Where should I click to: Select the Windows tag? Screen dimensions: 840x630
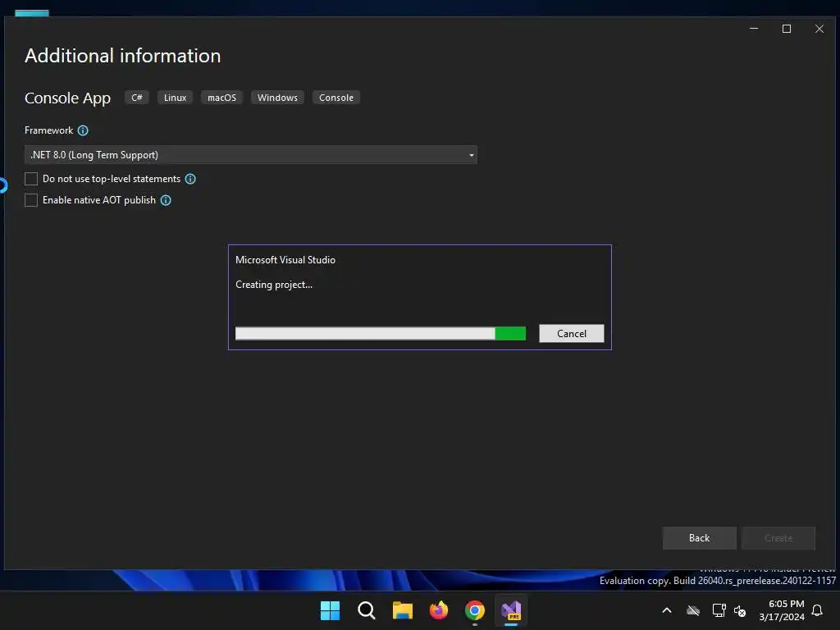(277, 98)
